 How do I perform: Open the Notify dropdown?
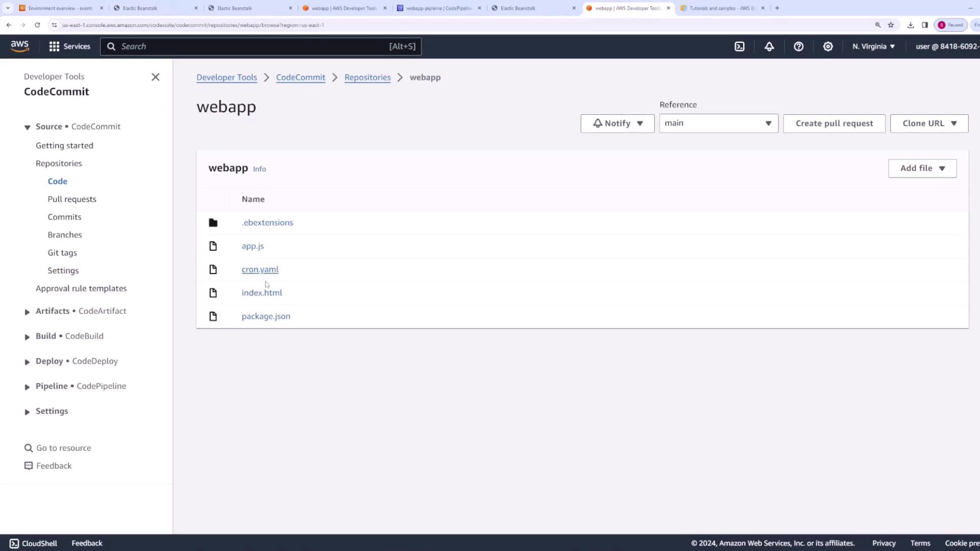click(617, 123)
